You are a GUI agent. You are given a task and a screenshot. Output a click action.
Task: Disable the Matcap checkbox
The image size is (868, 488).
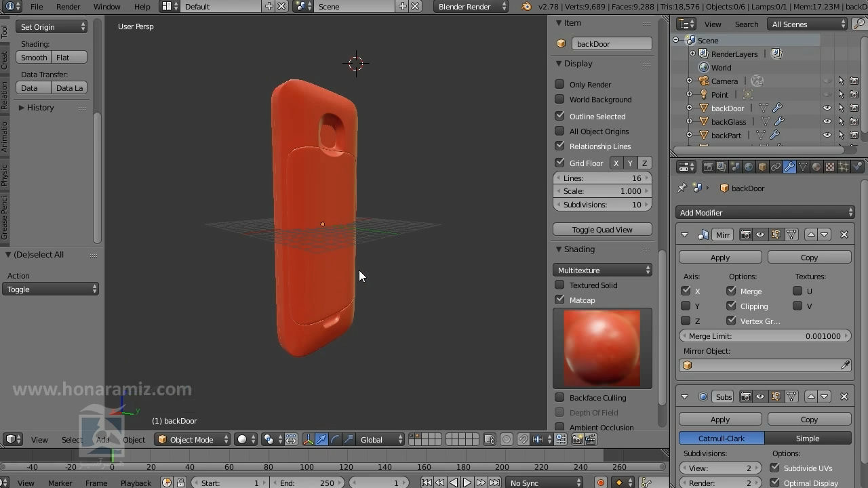pos(559,300)
